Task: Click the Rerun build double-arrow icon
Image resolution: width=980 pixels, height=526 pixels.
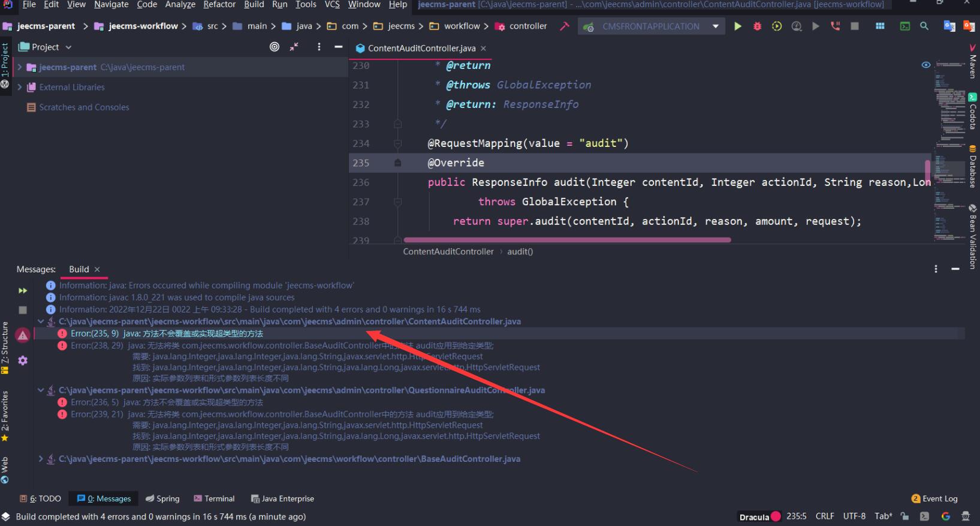Action: tap(23, 290)
